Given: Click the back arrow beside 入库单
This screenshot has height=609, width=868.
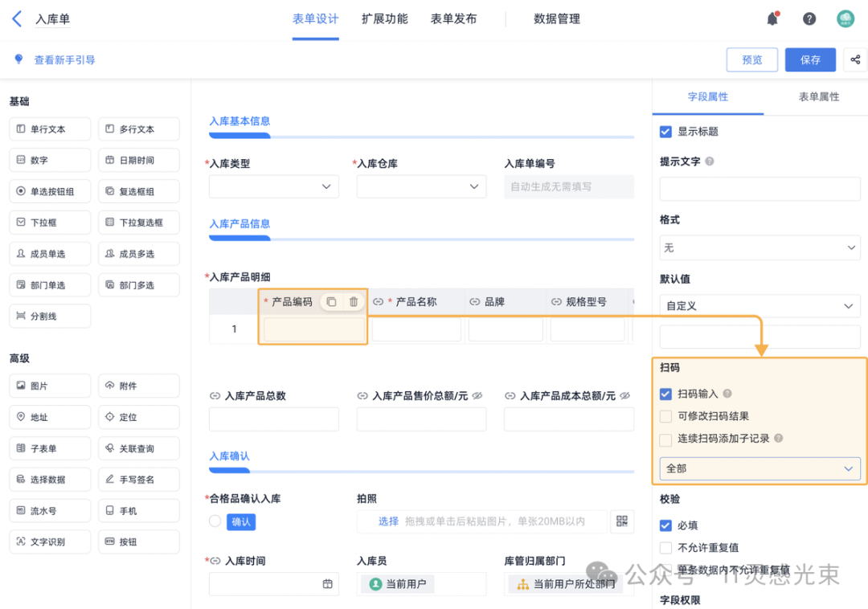Looking at the screenshot, I should (16, 19).
